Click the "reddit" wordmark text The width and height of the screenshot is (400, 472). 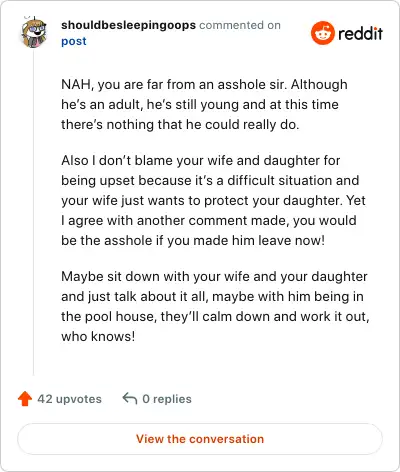tap(360, 33)
